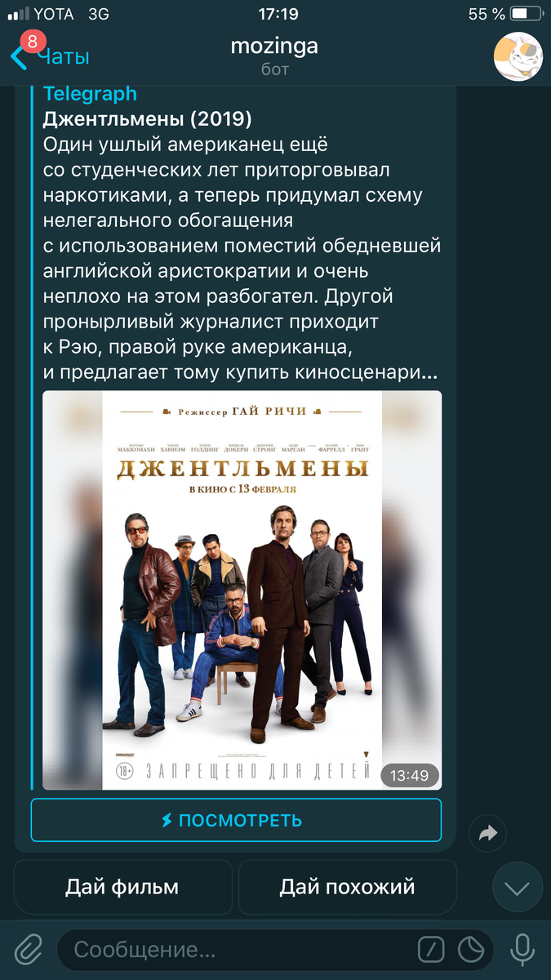Tap the unread chats badge showing 8

point(33,41)
